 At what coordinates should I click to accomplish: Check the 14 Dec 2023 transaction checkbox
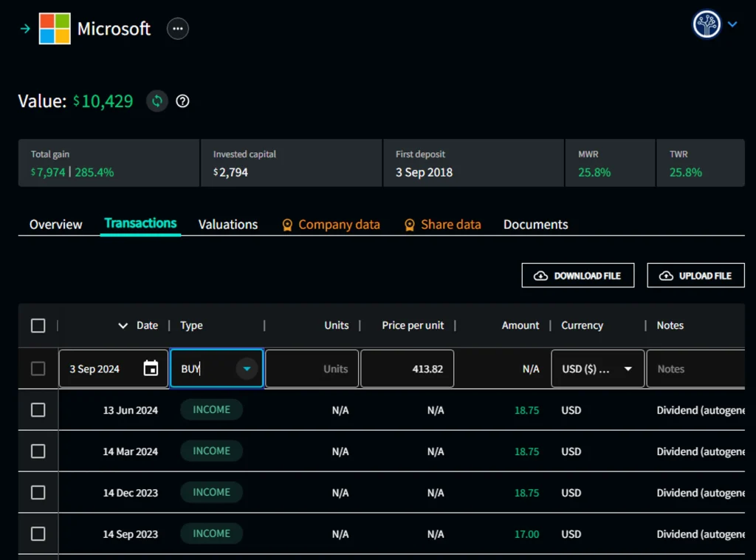click(x=38, y=492)
